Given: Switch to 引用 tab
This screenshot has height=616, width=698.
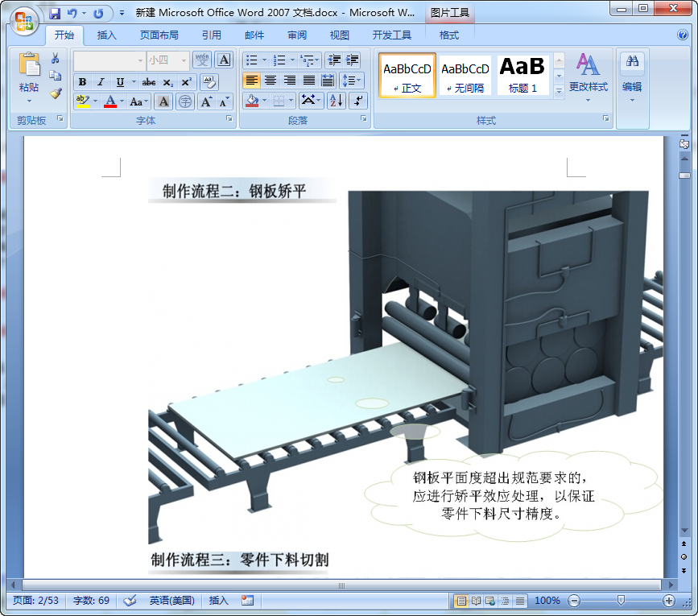Looking at the screenshot, I should click(212, 35).
